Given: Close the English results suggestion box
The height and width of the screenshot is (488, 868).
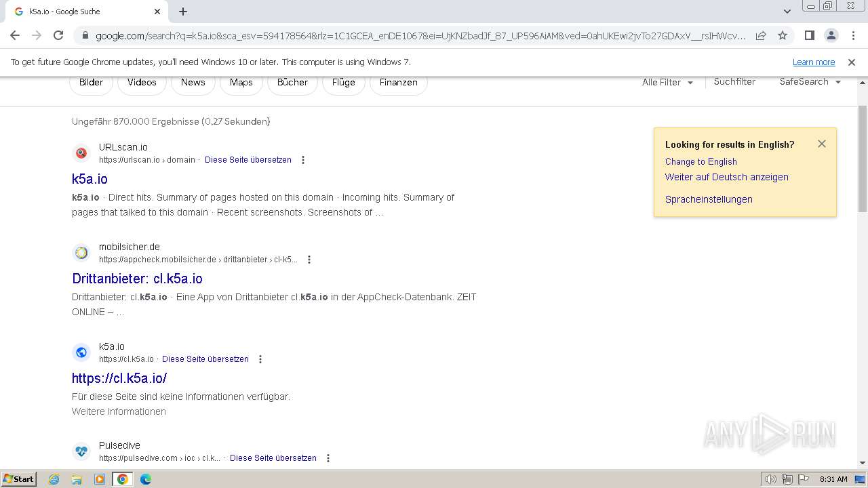Looking at the screenshot, I should (822, 144).
